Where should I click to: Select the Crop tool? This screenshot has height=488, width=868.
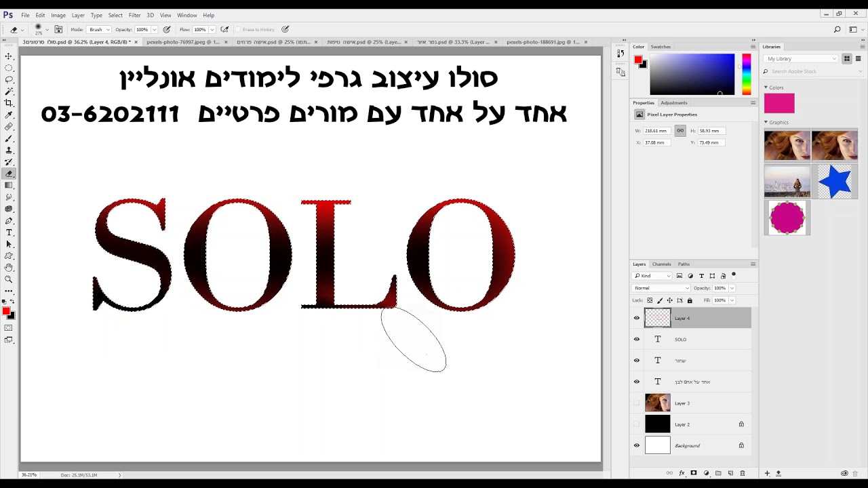pyautogui.click(x=9, y=103)
